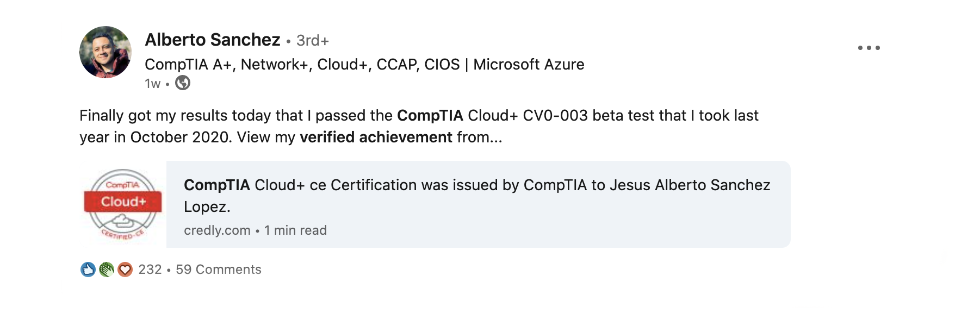Click the CompTIA Cloud+ badge thumbnail
Image resolution: width=980 pixels, height=313 pixels.
click(x=123, y=204)
